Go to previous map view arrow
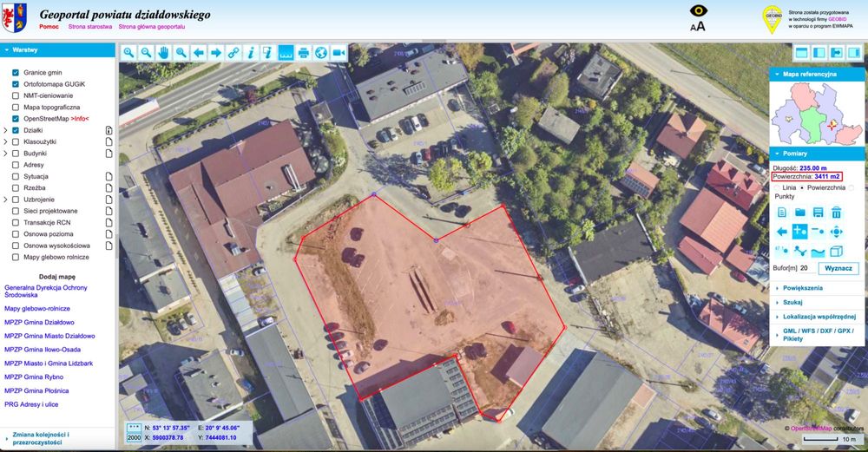The width and height of the screenshot is (868, 452). [x=199, y=53]
